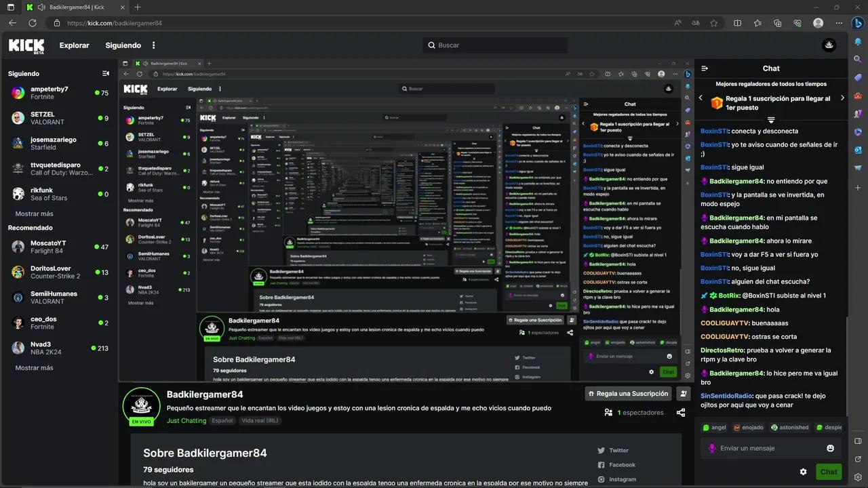The width and height of the screenshot is (868, 488).
Task: Open the Just Chatting category
Action: (x=186, y=420)
